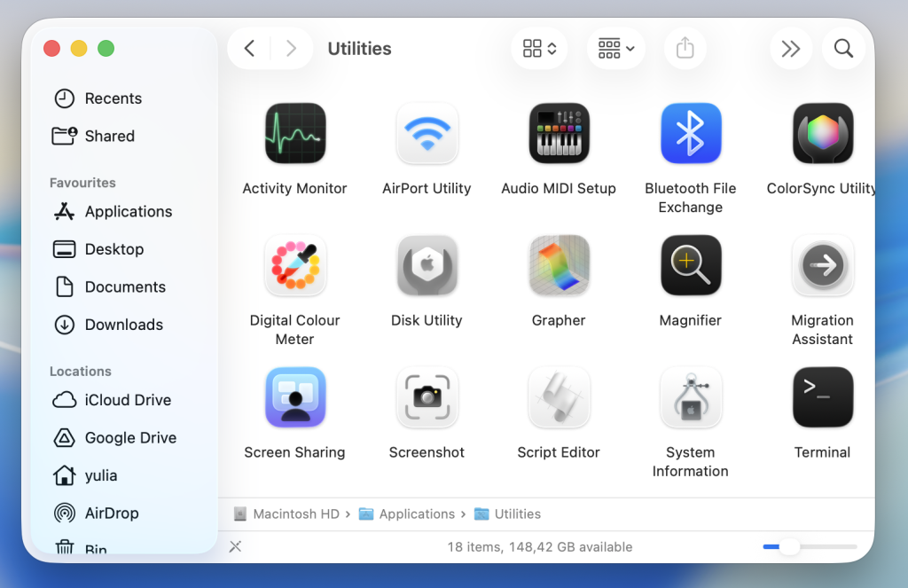This screenshot has width=908, height=588.
Task: Click the ColorSync Utility icon
Action: (823, 133)
